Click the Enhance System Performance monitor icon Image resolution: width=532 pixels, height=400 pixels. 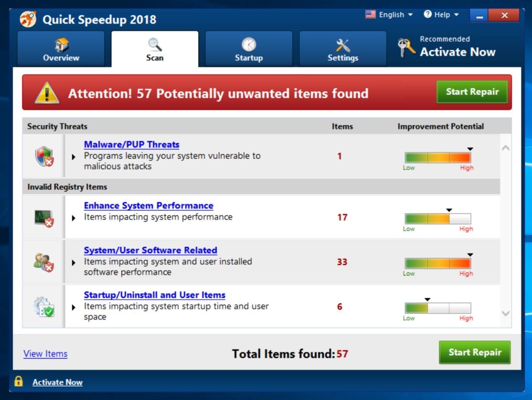click(x=44, y=218)
